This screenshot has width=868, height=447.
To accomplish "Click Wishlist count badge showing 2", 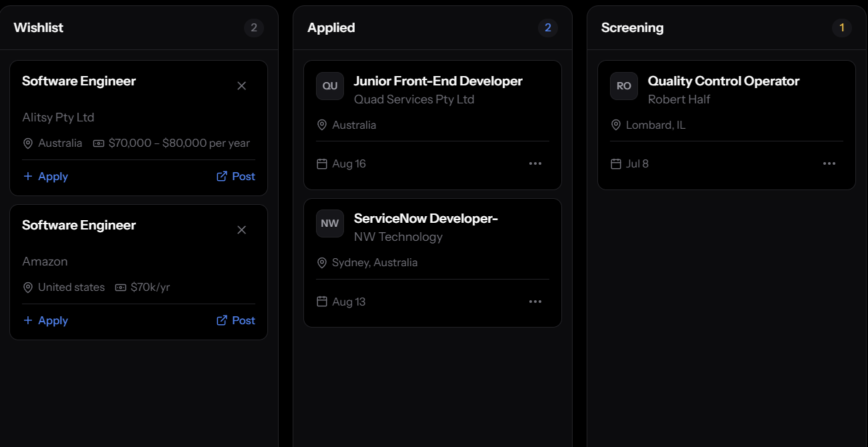I will pos(254,28).
